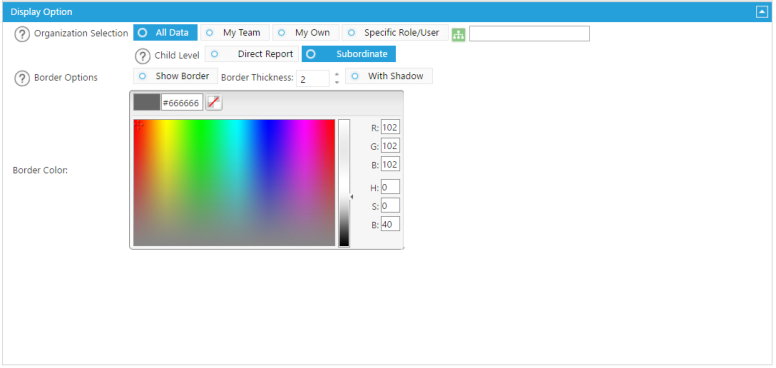Select the Subordinate child level
776x368 pixels.
[349, 54]
